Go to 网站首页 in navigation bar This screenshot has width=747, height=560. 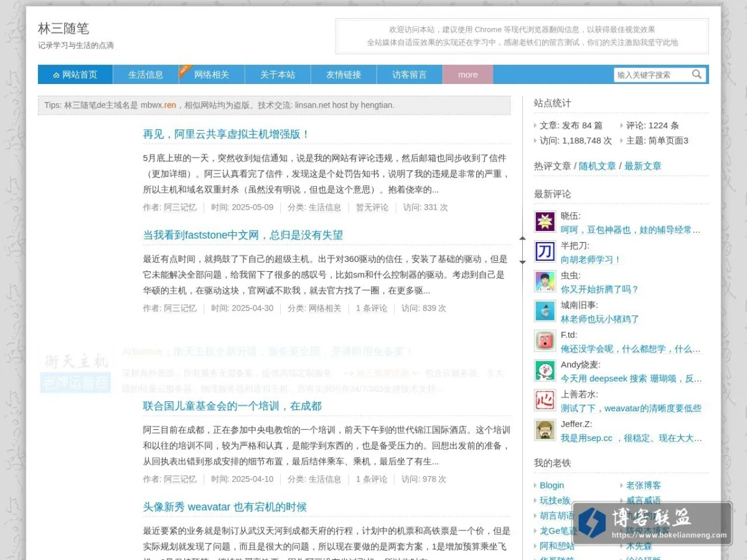point(75,75)
